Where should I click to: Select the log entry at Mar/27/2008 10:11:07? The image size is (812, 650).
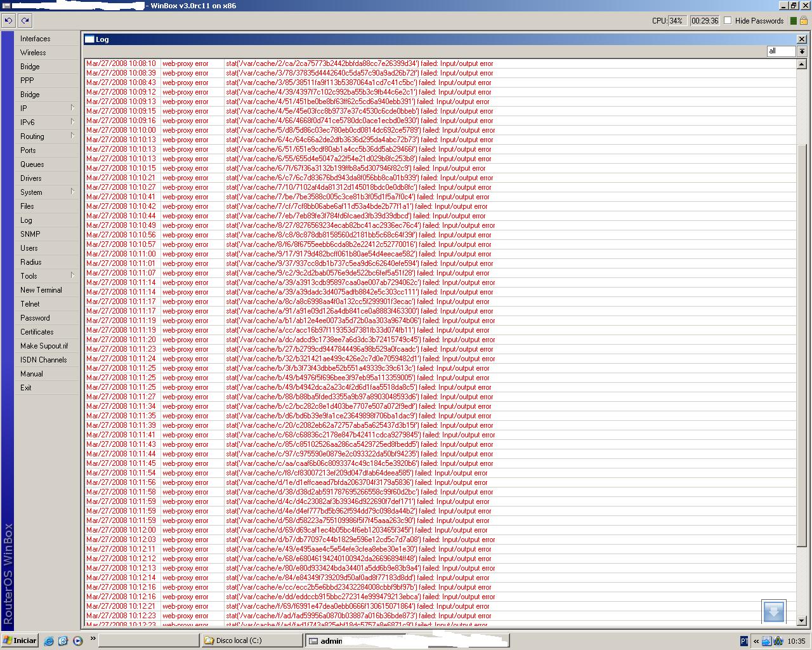pyautogui.click(x=440, y=273)
